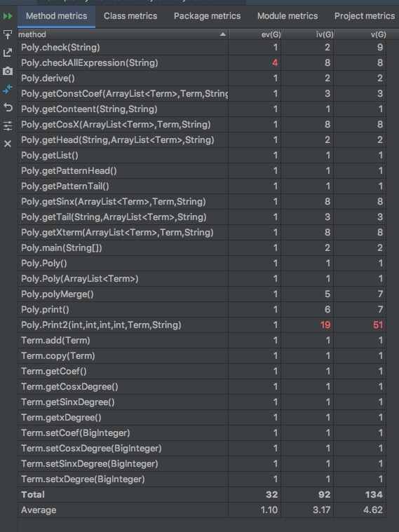This screenshot has height=532, width=399.
Task: Select the Poly.Print2 method row
Action: 202,325
